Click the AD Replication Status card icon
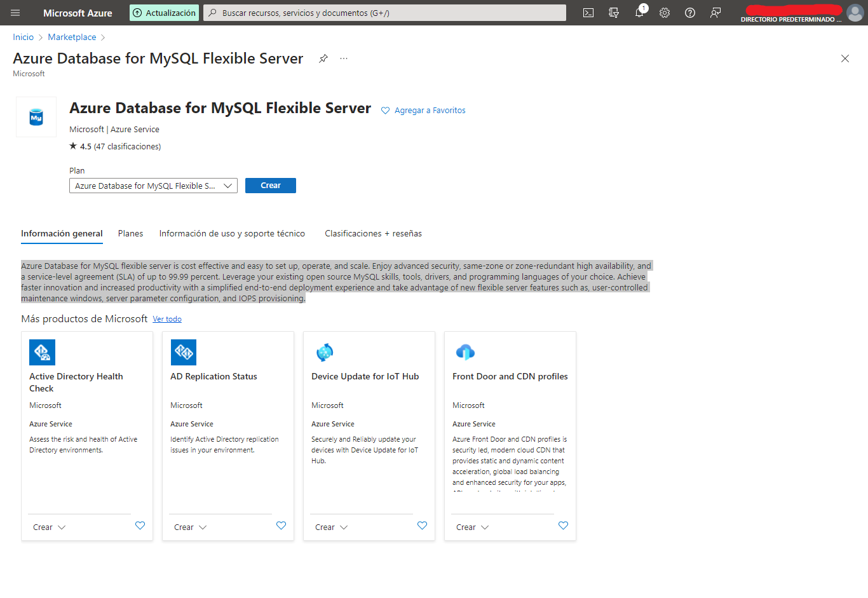Image resolution: width=868 pixels, height=598 pixels. [184, 352]
